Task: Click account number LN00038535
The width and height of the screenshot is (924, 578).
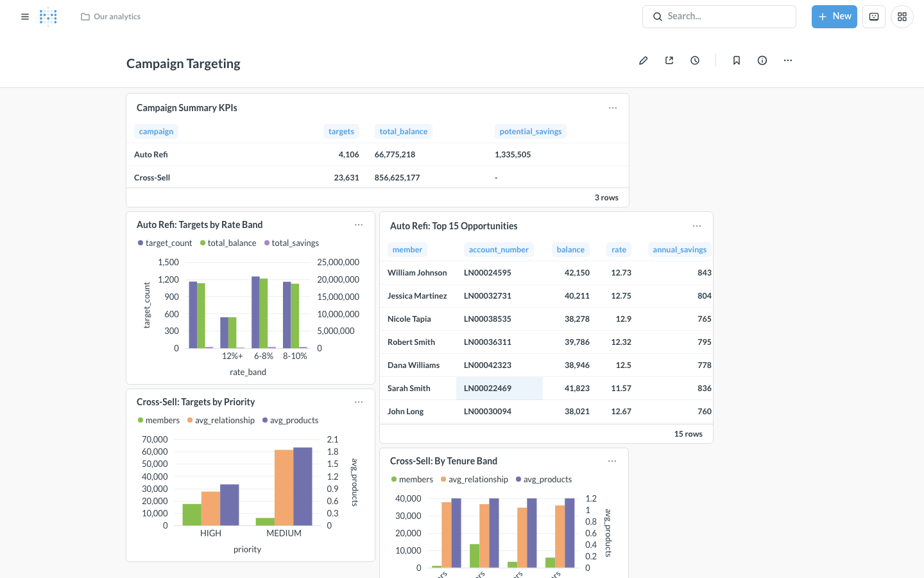Action: tap(488, 319)
